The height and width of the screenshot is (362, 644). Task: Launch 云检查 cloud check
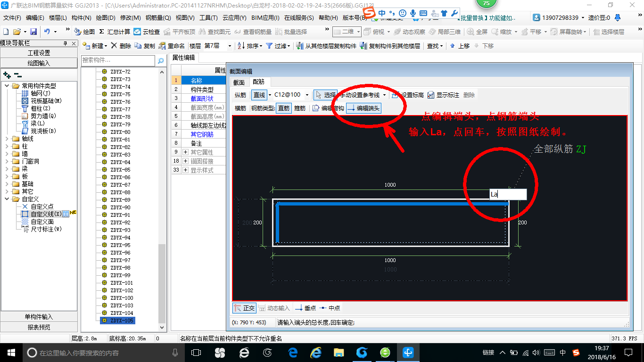click(x=147, y=32)
